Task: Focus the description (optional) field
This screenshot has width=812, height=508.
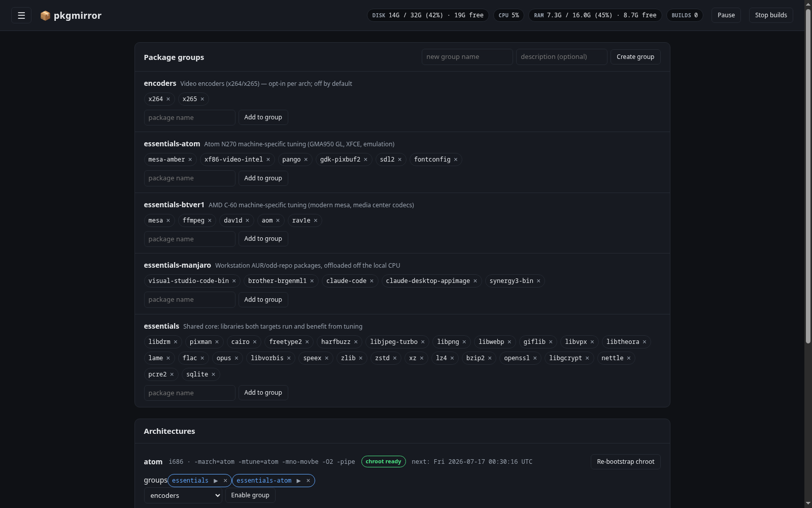Action: [561, 57]
